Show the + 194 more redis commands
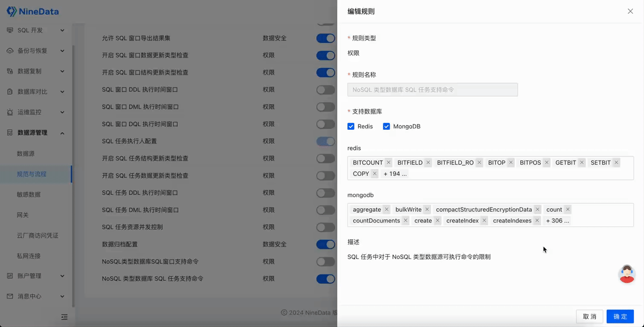The image size is (644, 327). (395, 174)
